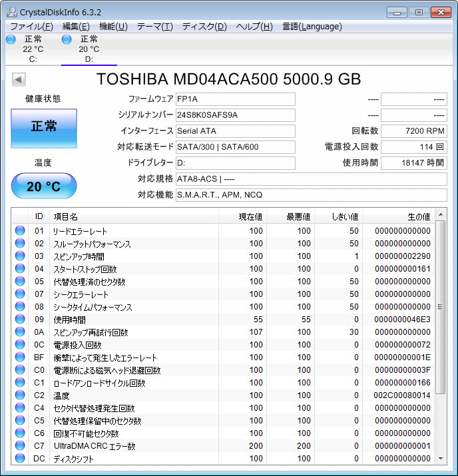Viewport: 458px width, 476px height.
Task: Click the 項目名 column header
Action: point(134,216)
